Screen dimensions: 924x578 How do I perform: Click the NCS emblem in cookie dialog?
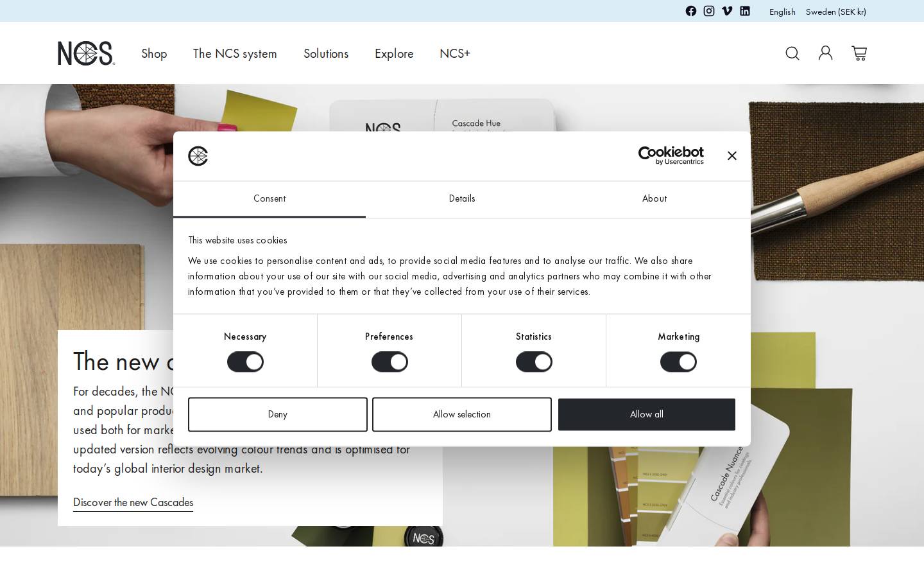[198, 156]
